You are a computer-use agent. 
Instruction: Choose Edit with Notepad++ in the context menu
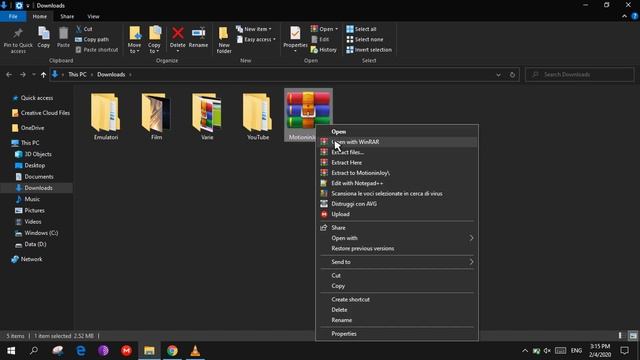coord(397,183)
